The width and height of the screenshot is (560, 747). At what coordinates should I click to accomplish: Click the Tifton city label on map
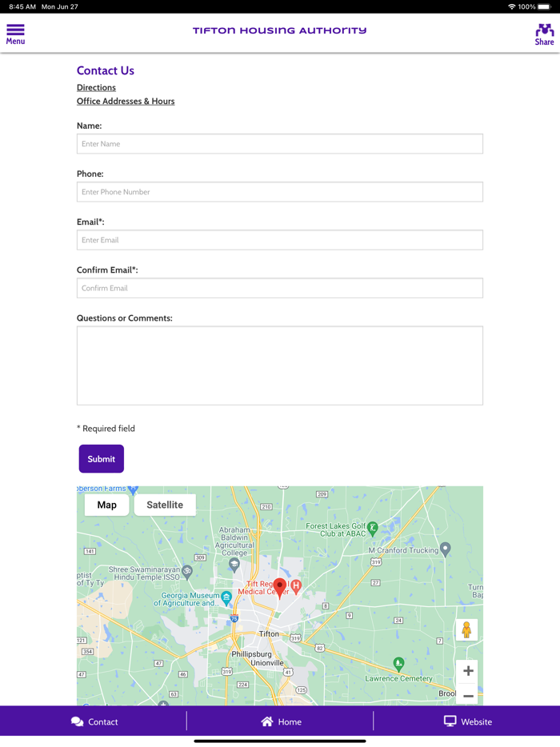[269, 634]
